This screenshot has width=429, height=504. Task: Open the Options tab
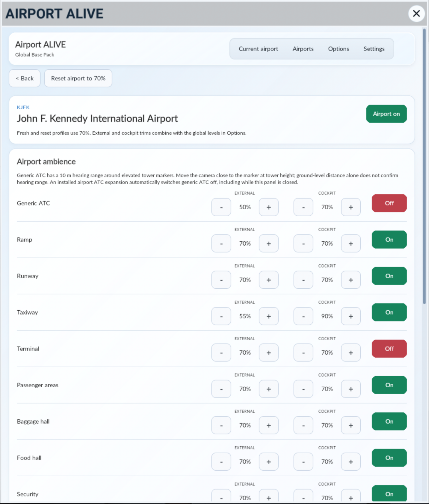[x=338, y=49]
